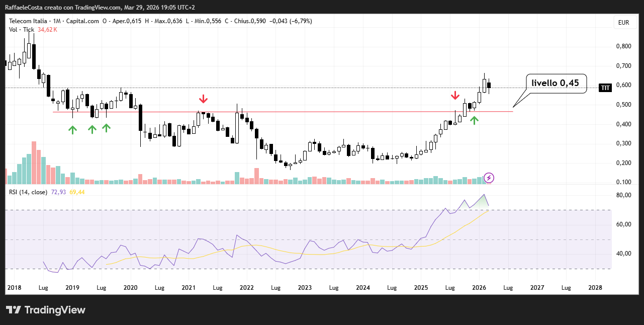
Task: Click the green up arrow near 2026
Action: [x=474, y=120]
